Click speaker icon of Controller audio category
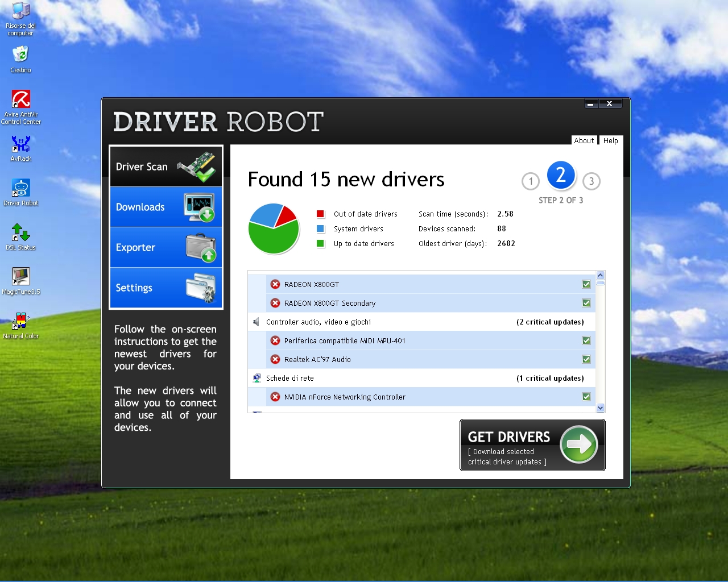Image resolution: width=728 pixels, height=582 pixels. pos(257,322)
